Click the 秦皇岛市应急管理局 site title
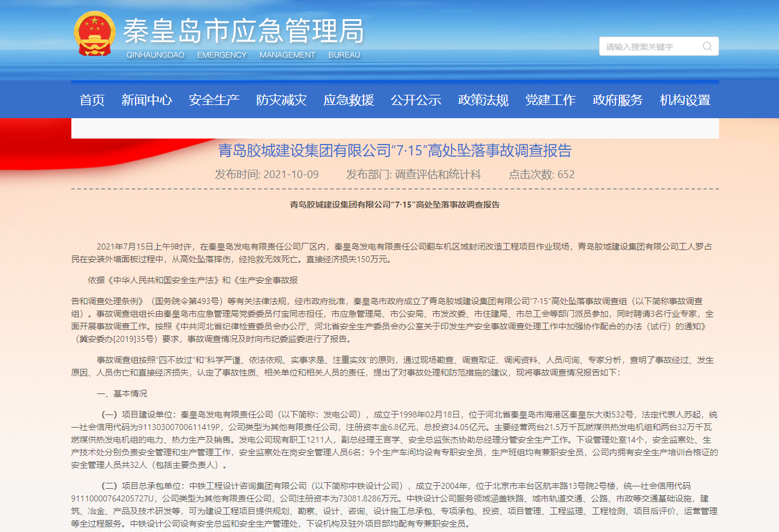The width and height of the screenshot is (779, 532). point(243,31)
